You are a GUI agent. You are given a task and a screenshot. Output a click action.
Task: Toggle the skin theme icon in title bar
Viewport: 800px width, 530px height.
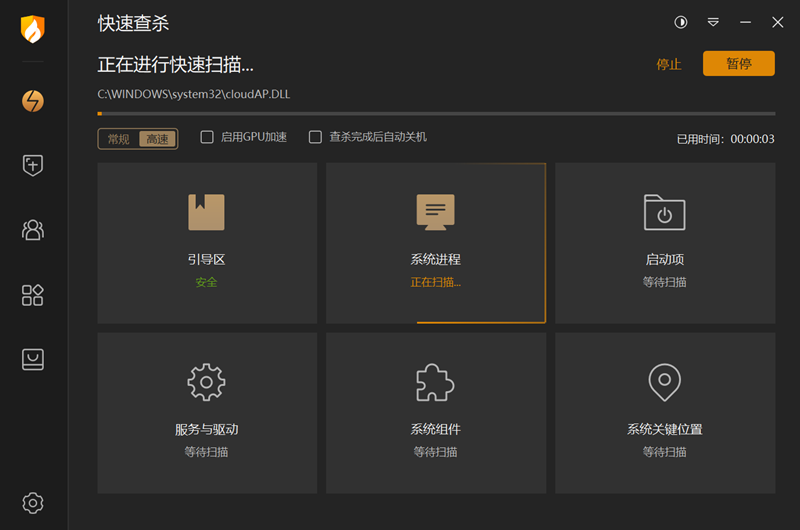pos(681,22)
